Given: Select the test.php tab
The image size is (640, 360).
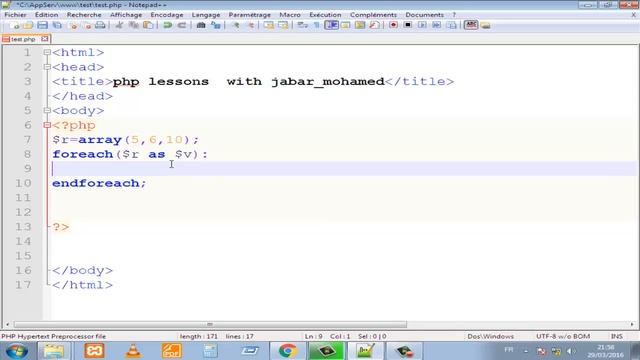Looking at the screenshot, I should coord(23,39).
